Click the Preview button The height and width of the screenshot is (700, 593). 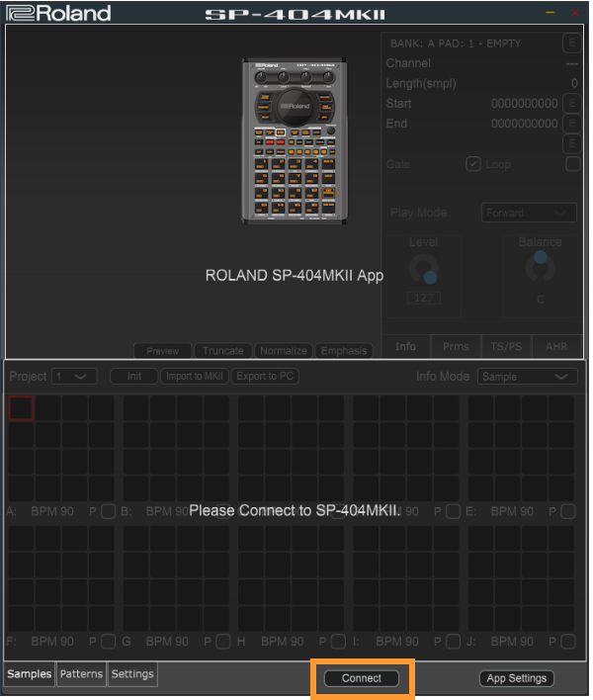point(163,351)
